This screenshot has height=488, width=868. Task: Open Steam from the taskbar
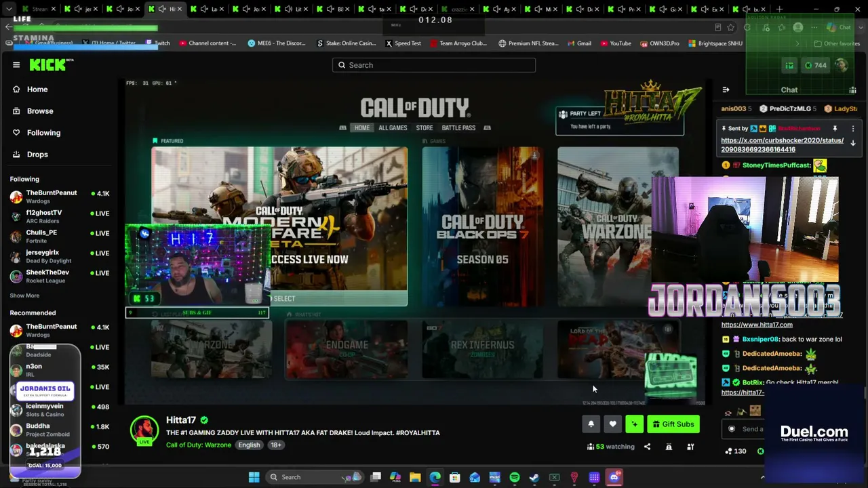(x=534, y=477)
